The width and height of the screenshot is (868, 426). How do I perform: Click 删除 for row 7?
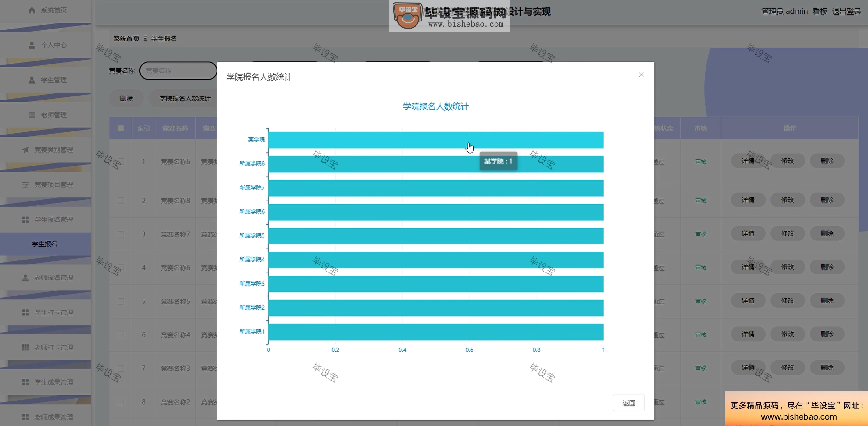[x=827, y=367]
